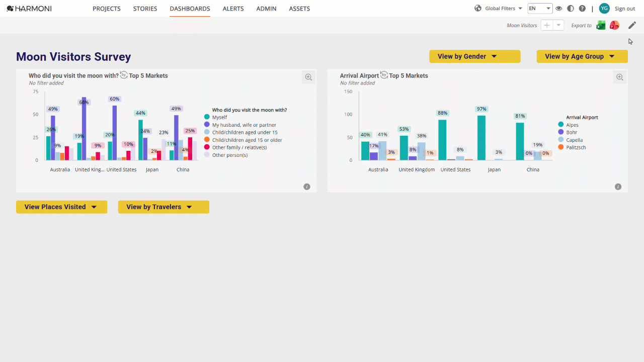Expand the View Places Visited dropdown
The width and height of the screenshot is (644, 362).
tap(62, 207)
